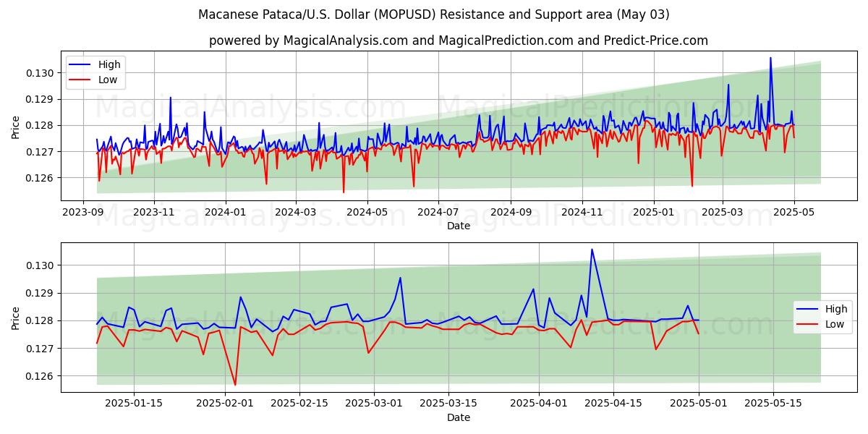The image size is (868, 434).
Task: Click the 'Price' axis label of the top chart
Action: pyautogui.click(x=16, y=127)
